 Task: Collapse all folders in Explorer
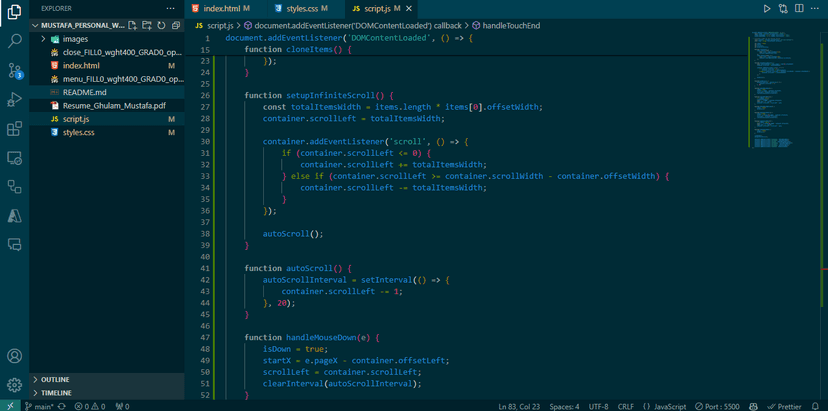176,25
